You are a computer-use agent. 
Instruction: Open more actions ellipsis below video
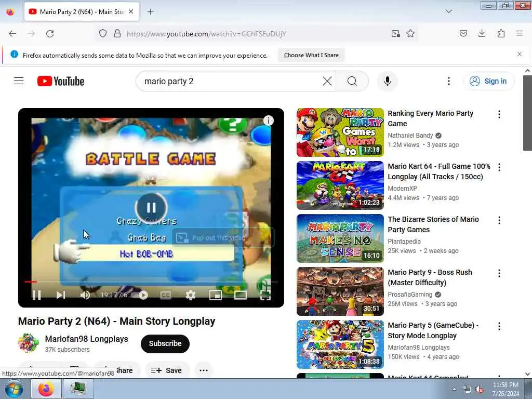[204, 370]
